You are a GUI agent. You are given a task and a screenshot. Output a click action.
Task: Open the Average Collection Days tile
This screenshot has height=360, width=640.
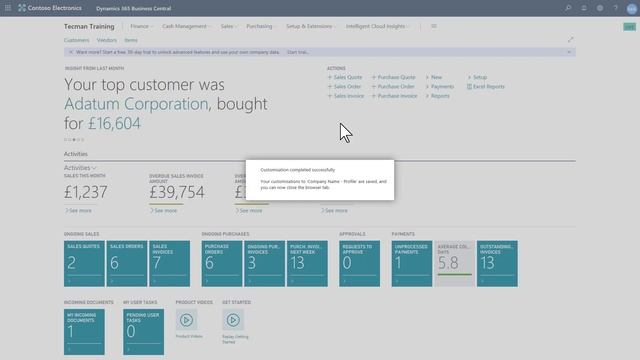point(454,263)
